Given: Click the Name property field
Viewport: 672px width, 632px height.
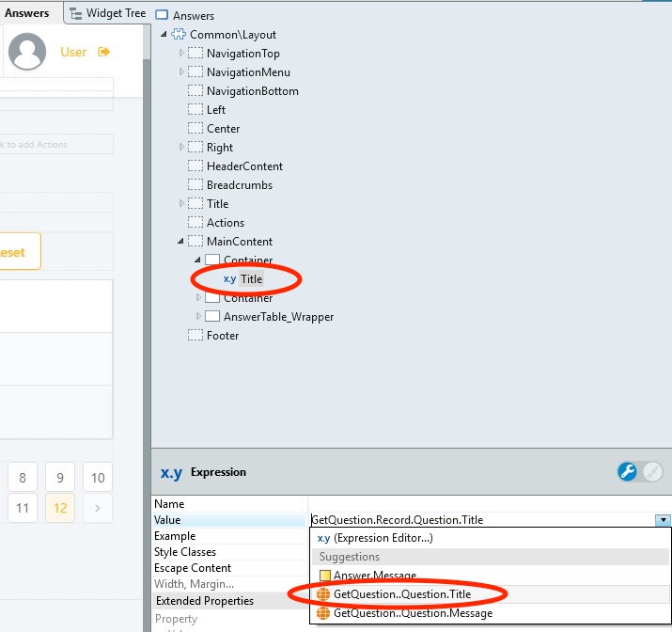Looking at the screenshot, I should pyautogui.click(x=490, y=504).
